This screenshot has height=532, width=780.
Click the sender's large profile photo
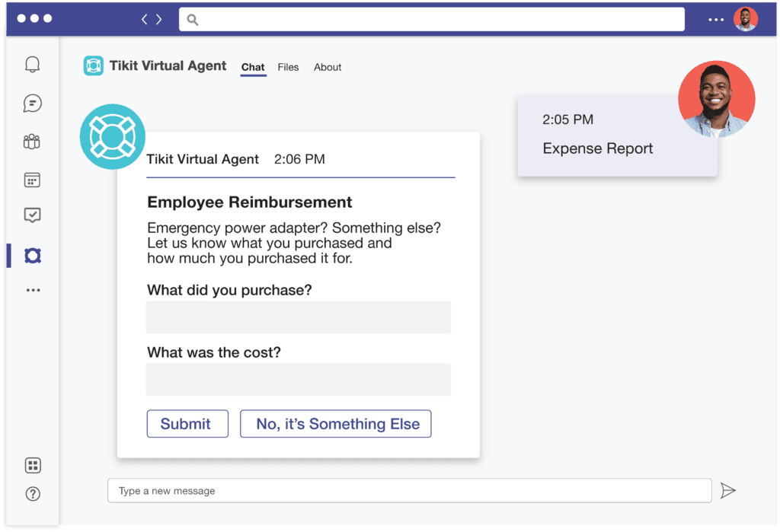click(716, 99)
